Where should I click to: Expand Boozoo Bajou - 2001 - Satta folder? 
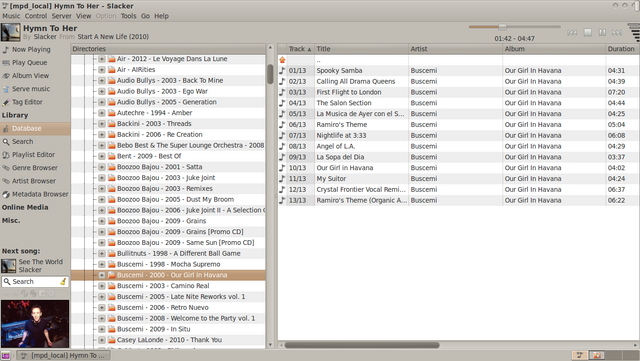tap(102, 167)
